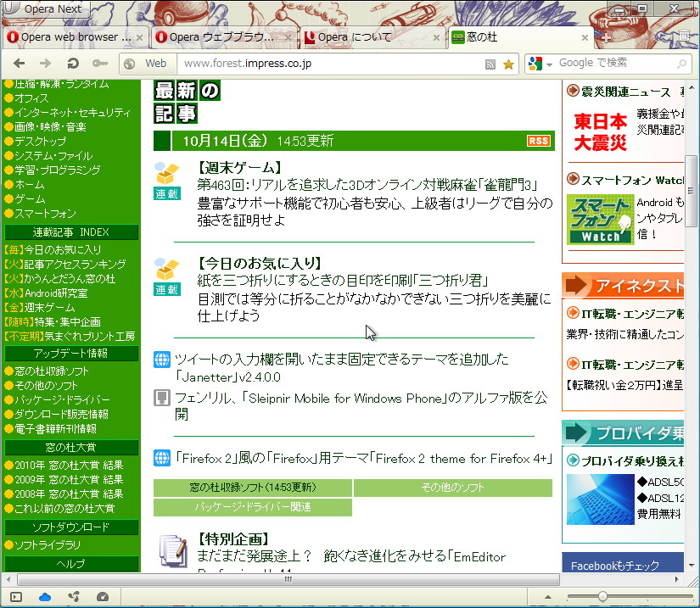Open the zoom options dropdown arrow
This screenshot has width=700, height=608.
pos(548,596)
